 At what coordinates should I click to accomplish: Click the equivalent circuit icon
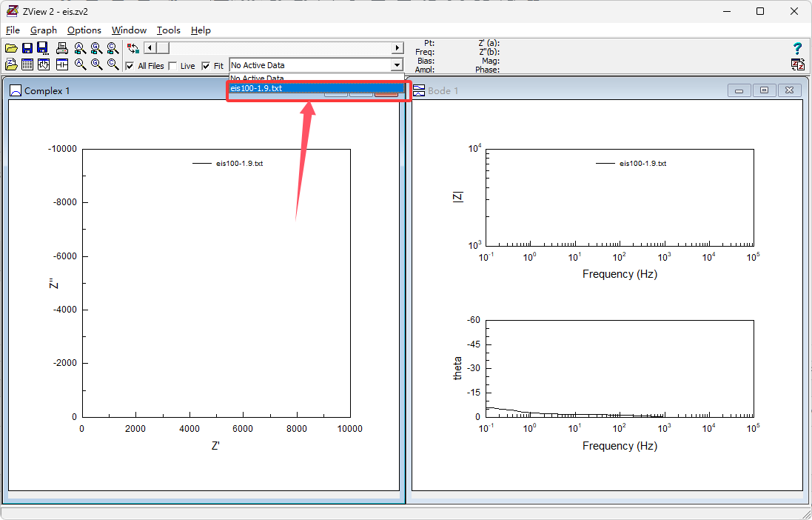62,64
